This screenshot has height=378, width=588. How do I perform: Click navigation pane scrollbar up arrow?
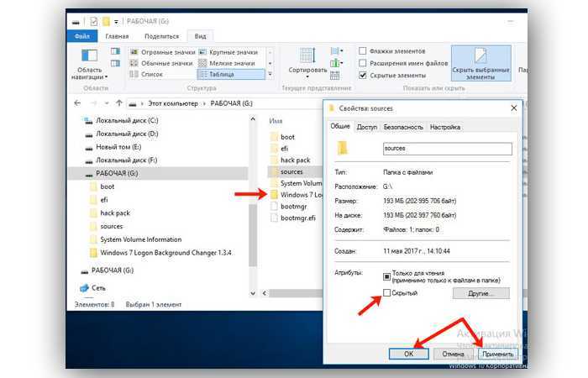click(253, 119)
